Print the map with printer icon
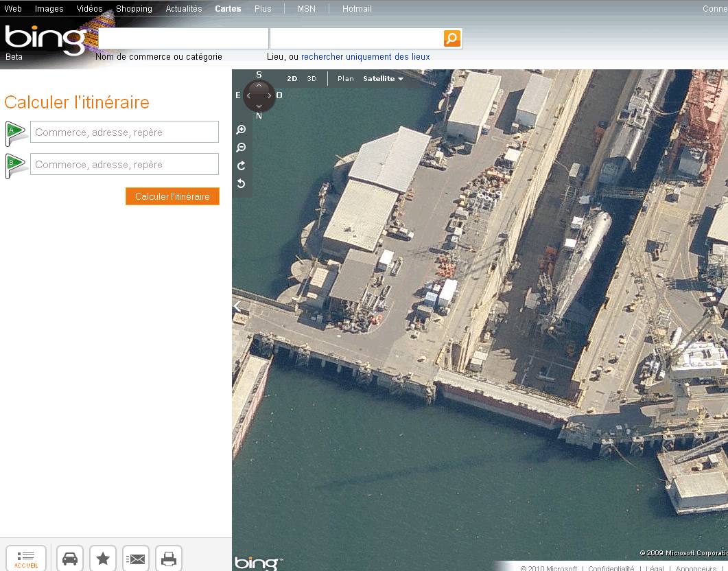The height and width of the screenshot is (571, 728). [x=169, y=559]
